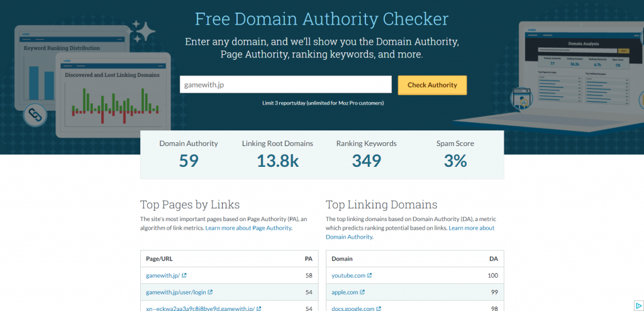Click external link icon next to apple.com

(362, 292)
